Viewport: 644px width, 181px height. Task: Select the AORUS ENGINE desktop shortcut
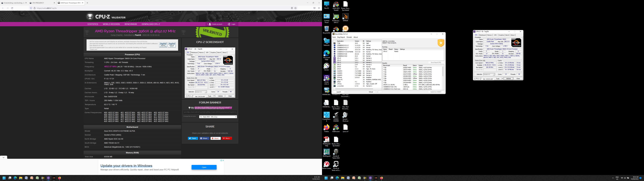click(336, 117)
